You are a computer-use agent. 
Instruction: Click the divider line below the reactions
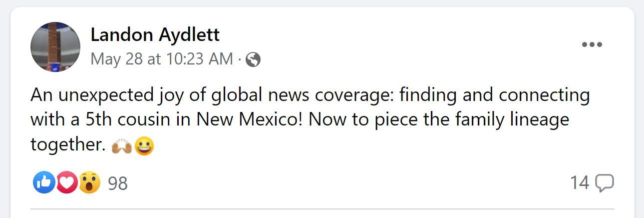[322, 209]
